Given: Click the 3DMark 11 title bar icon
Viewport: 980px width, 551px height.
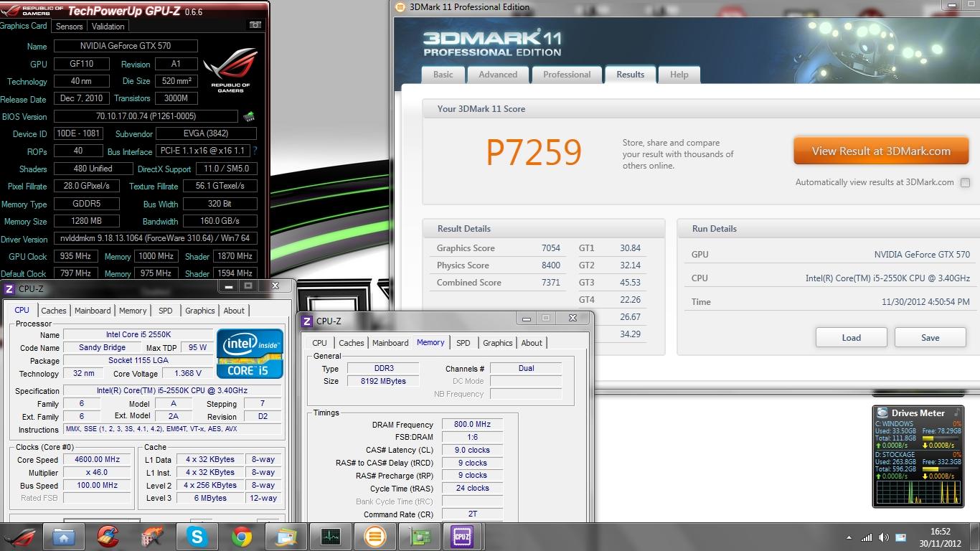Looking at the screenshot, I should [x=400, y=7].
